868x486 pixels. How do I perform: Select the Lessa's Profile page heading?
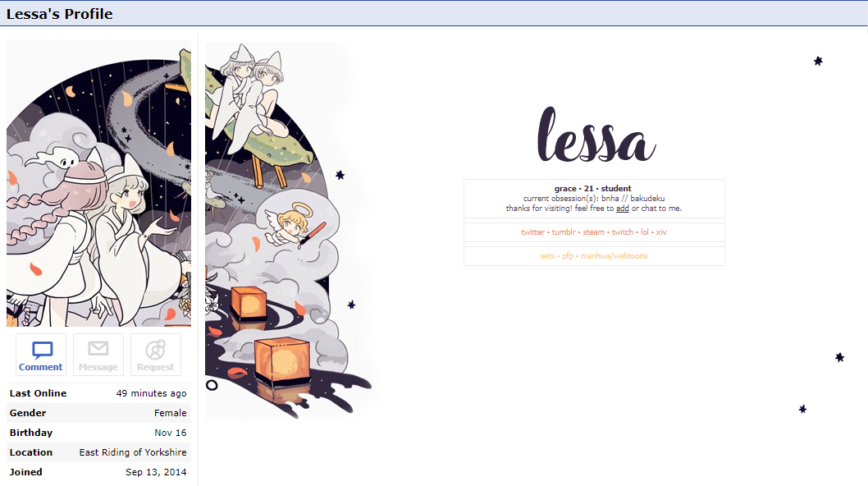pos(59,14)
